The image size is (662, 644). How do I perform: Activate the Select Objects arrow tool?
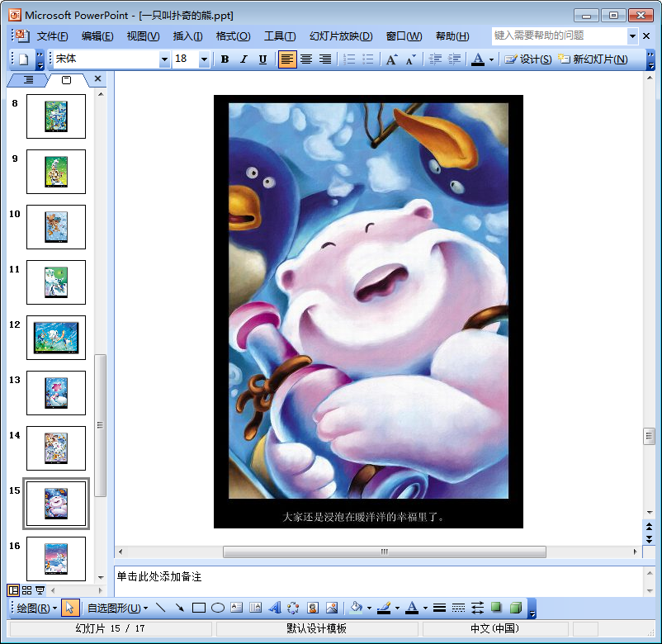click(x=69, y=608)
